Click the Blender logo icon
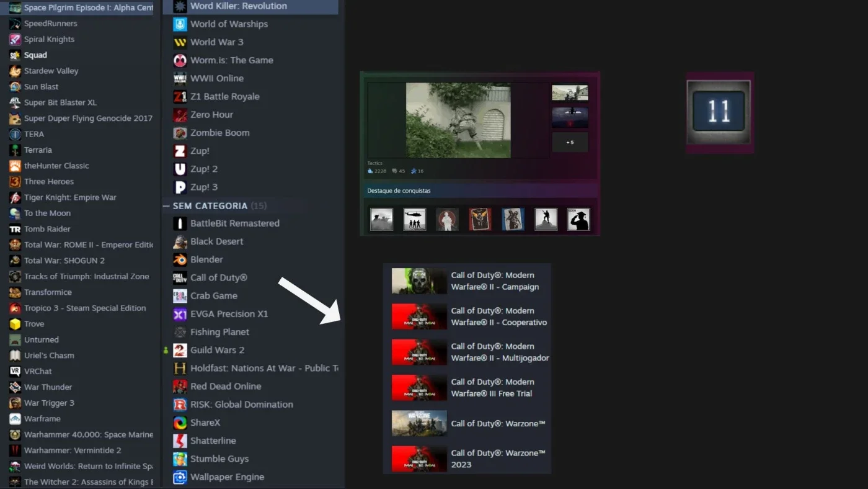Screen dimensions: 868x489 (180, 259)
